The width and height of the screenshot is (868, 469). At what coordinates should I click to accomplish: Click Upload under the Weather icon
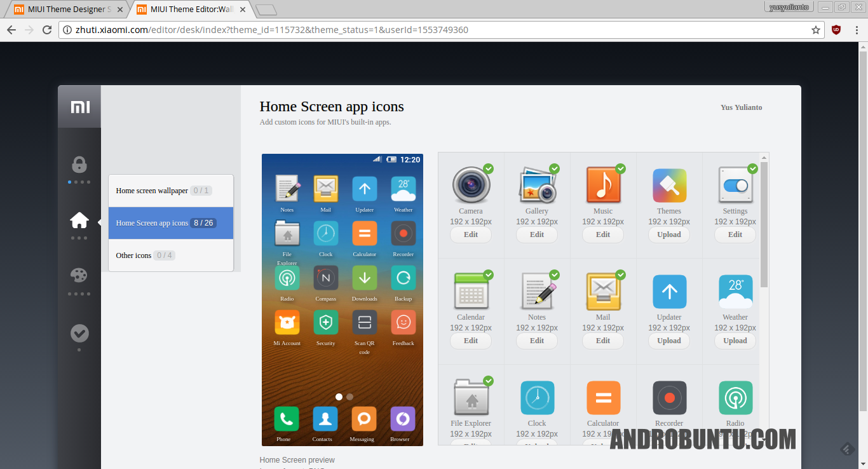pos(735,341)
